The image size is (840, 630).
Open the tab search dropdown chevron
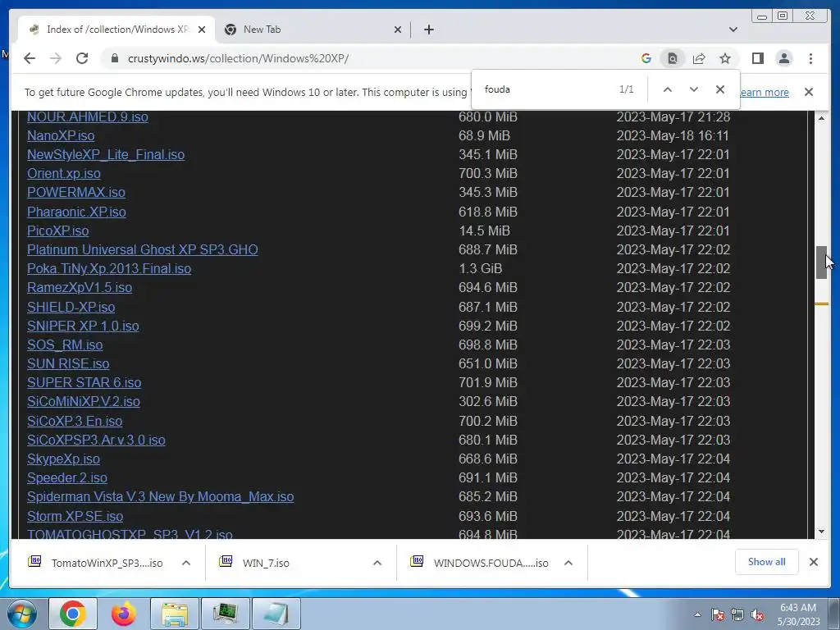point(733,30)
